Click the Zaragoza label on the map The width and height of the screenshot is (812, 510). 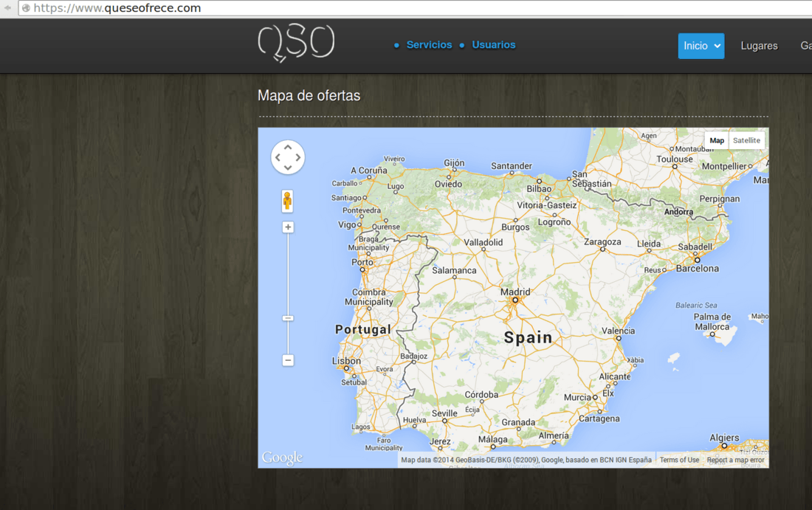[x=602, y=242]
